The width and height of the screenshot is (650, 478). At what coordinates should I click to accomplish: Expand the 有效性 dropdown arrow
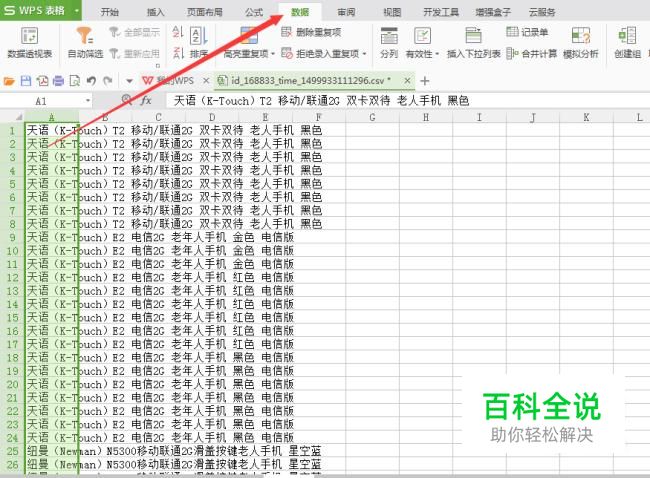[x=437, y=54]
